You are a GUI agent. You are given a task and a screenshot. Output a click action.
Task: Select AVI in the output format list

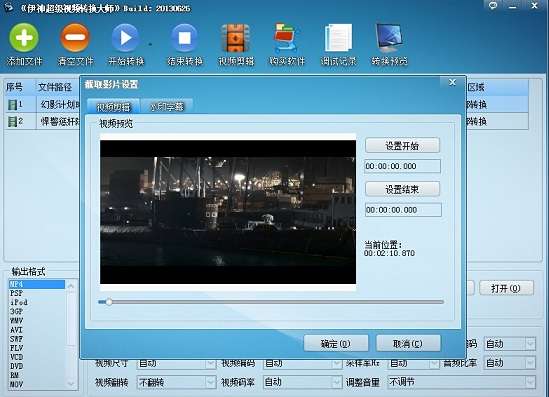[x=16, y=330]
